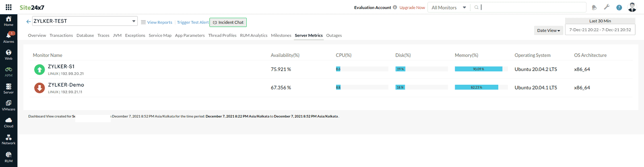The height and width of the screenshot is (167, 644).
Task: Click the Incident Chat button
Action: click(x=228, y=23)
